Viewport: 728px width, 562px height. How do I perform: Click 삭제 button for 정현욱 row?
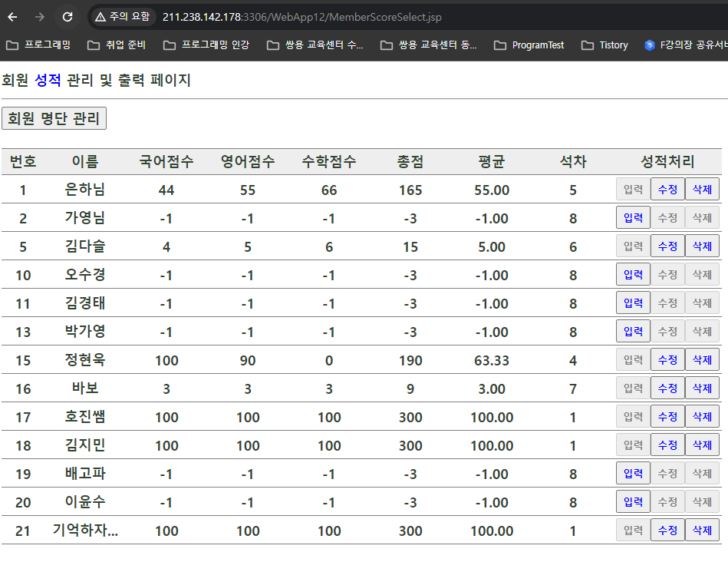click(x=702, y=359)
